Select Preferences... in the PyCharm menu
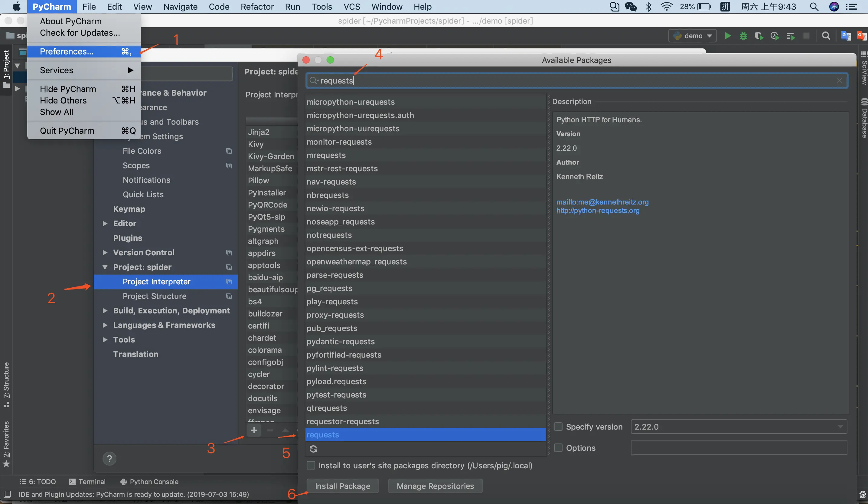The image size is (868, 504). (x=67, y=51)
